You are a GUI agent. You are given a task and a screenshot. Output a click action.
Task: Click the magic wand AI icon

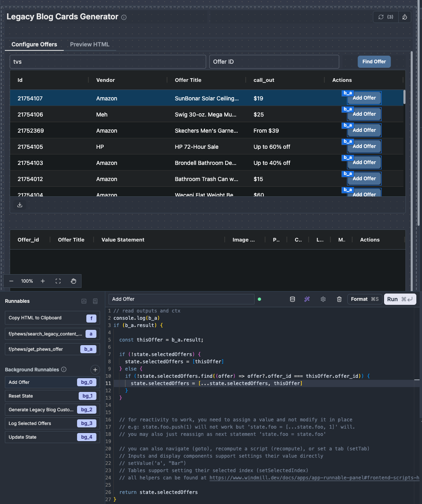click(307, 299)
